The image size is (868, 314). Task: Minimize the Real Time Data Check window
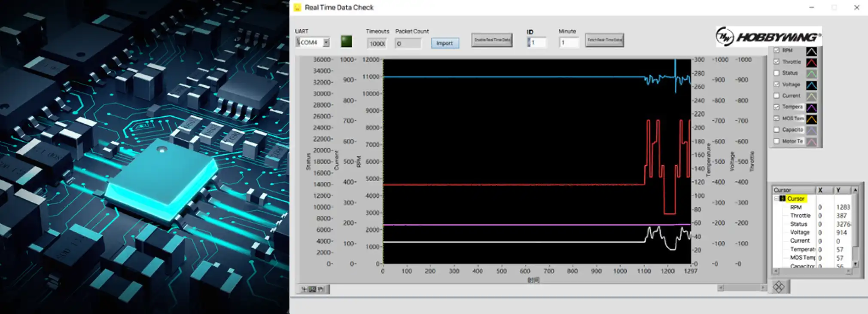coord(811,7)
